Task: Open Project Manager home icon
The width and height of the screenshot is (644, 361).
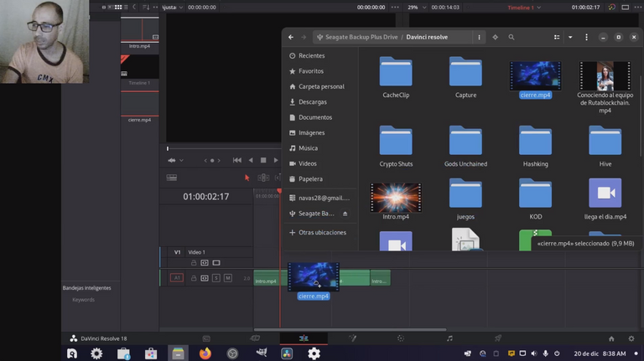Action: click(x=611, y=338)
